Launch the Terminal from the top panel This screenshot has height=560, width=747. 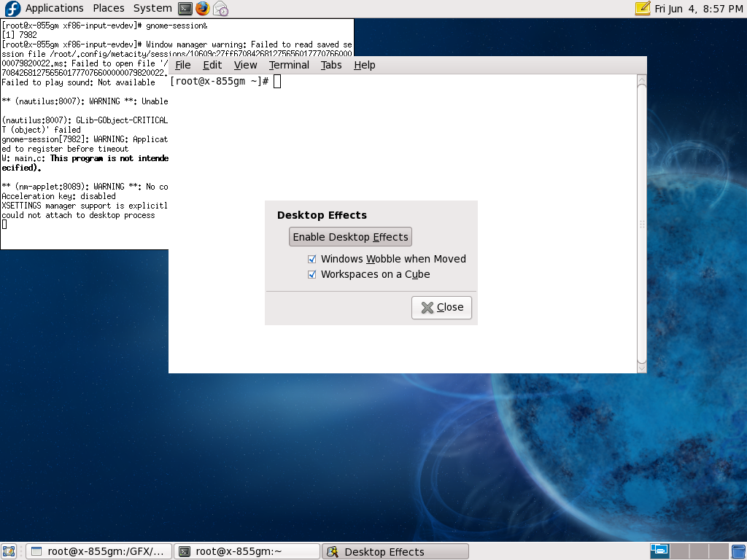186,9
